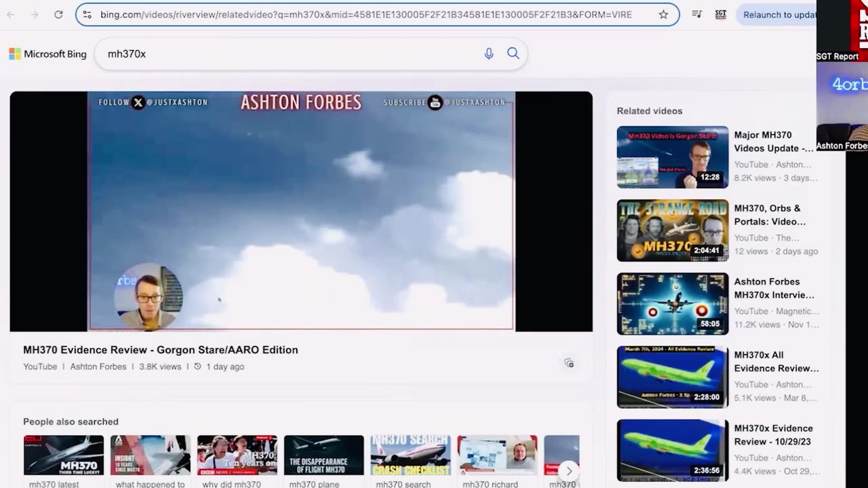Open Major MH370 Videos Update thumbnail
This screenshot has width=868, height=488.
pyautogui.click(x=673, y=157)
